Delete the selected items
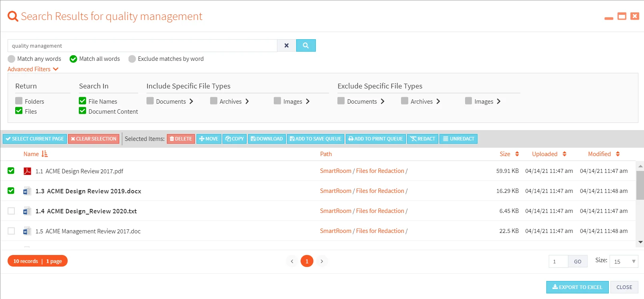 pos(181,139)
